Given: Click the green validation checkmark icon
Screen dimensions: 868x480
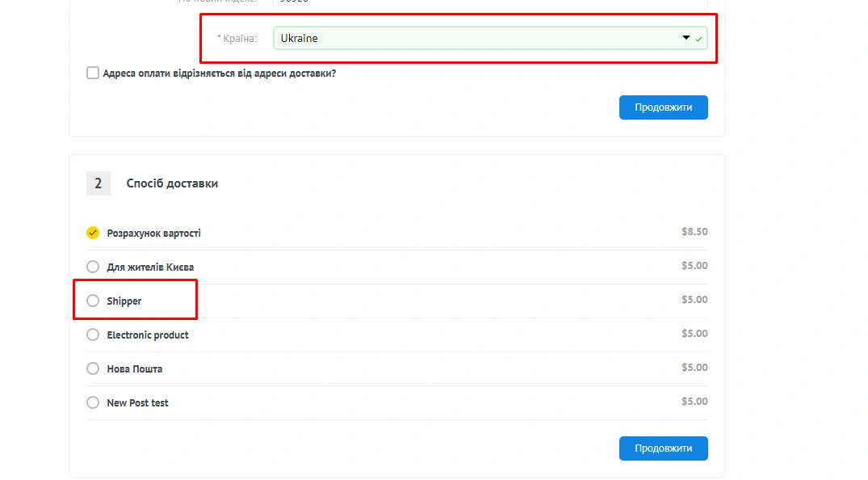Looking at the screenshot, I should (x=699, y=39).
